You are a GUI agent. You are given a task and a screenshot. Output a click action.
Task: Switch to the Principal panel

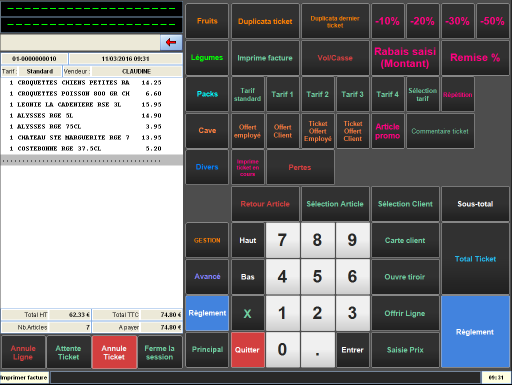tap(207, 350)
